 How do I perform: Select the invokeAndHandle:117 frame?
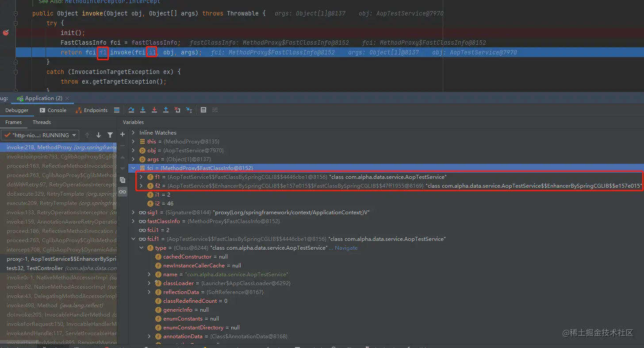(58, 333)
